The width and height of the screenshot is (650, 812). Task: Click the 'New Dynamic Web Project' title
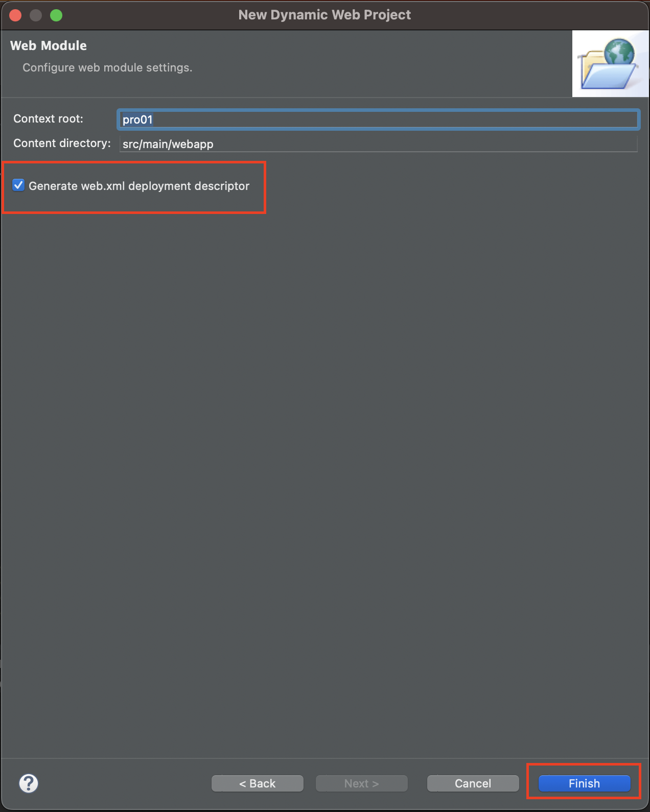coord(324,15)
